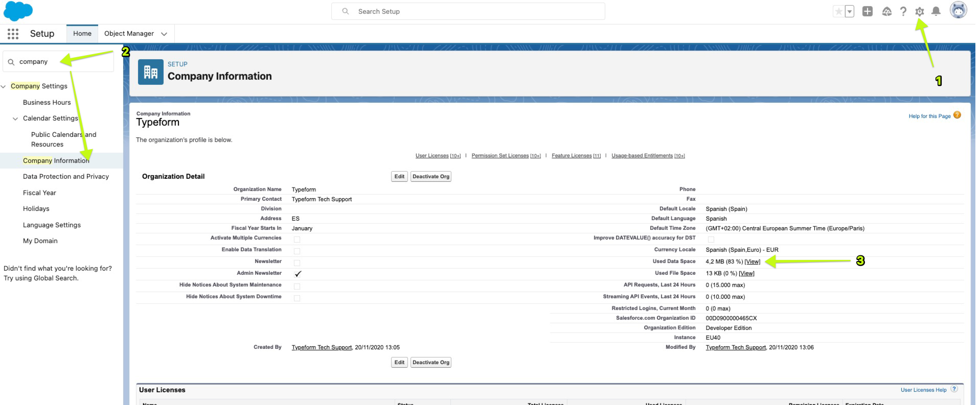Open Public Calendars and Resources
The height and width of the screenshot is (405, 980).
tap(63, 139)
